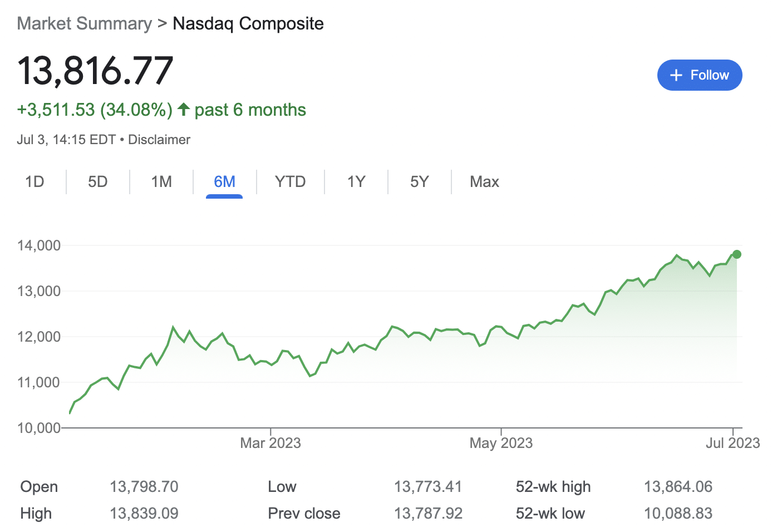Click the Prev close label
This screenshot has height=532, width=777.
click(304, 514)
